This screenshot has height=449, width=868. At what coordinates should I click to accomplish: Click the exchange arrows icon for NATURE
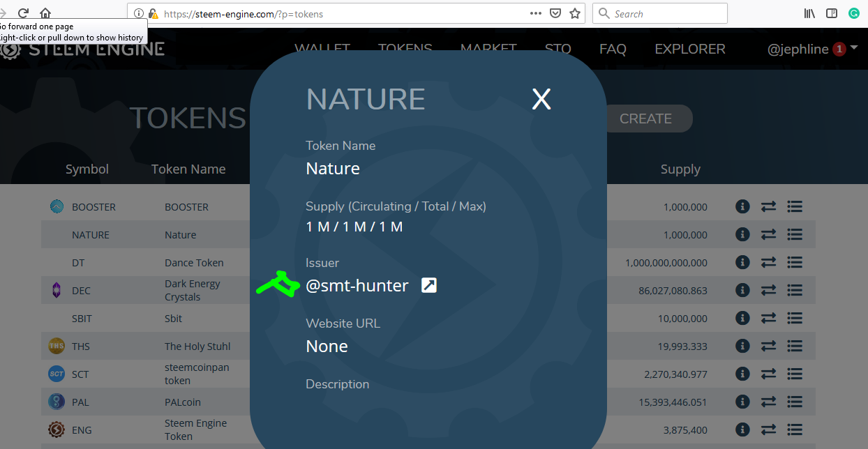[x=768, y=234]
